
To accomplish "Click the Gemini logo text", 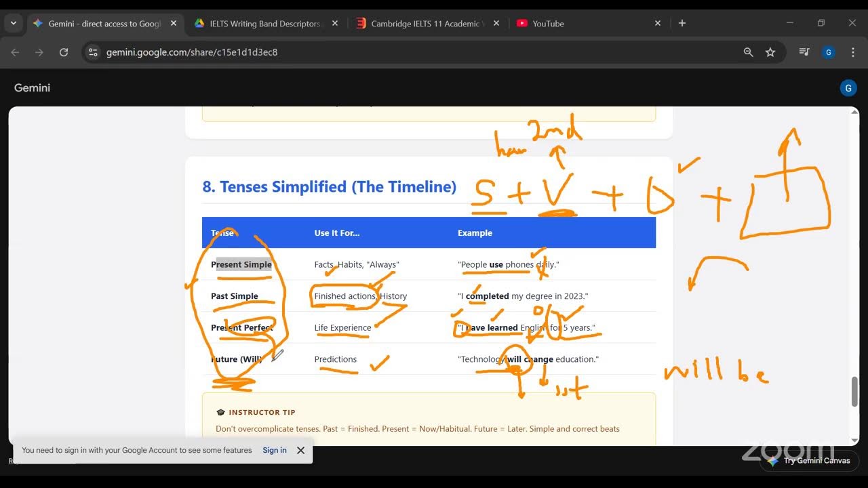I will (x=32, y=87).
